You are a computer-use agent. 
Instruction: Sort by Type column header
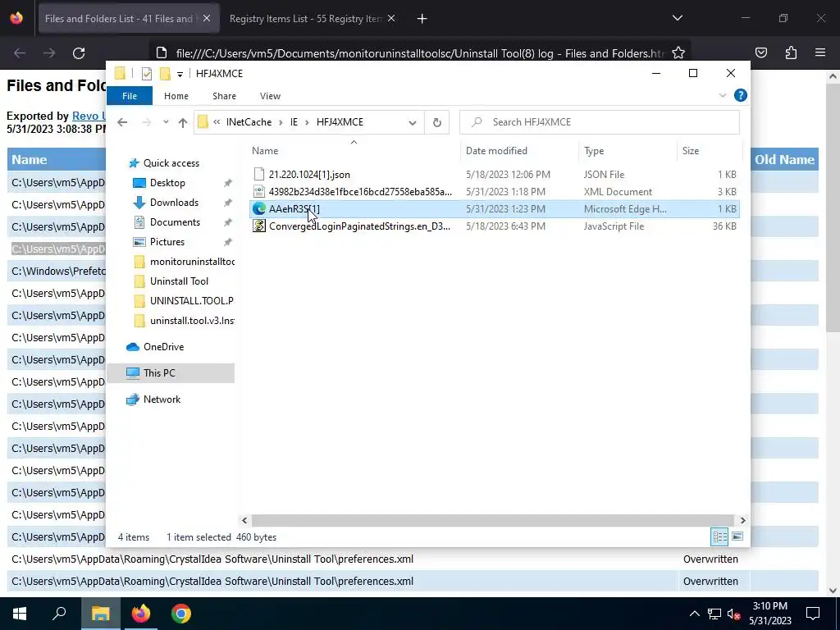(x=594, y=151)
